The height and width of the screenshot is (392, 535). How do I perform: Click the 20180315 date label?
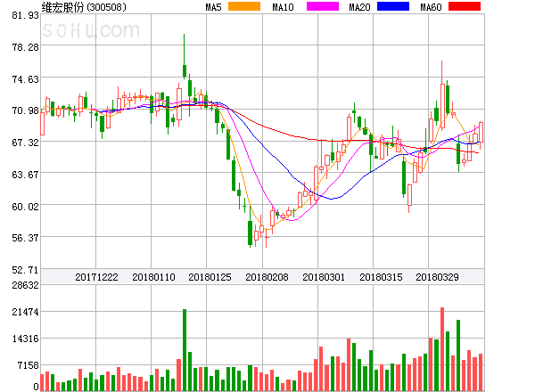coord(381,277)
